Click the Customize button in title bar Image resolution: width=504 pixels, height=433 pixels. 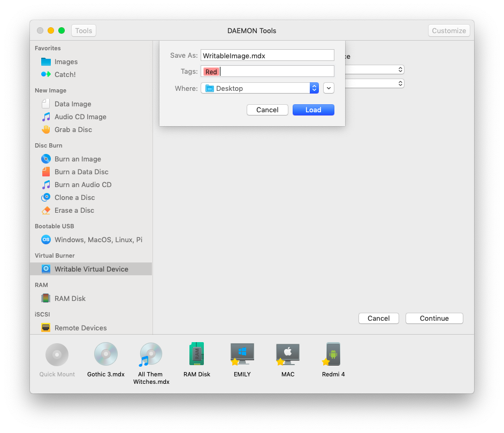(x=449, y=30)
